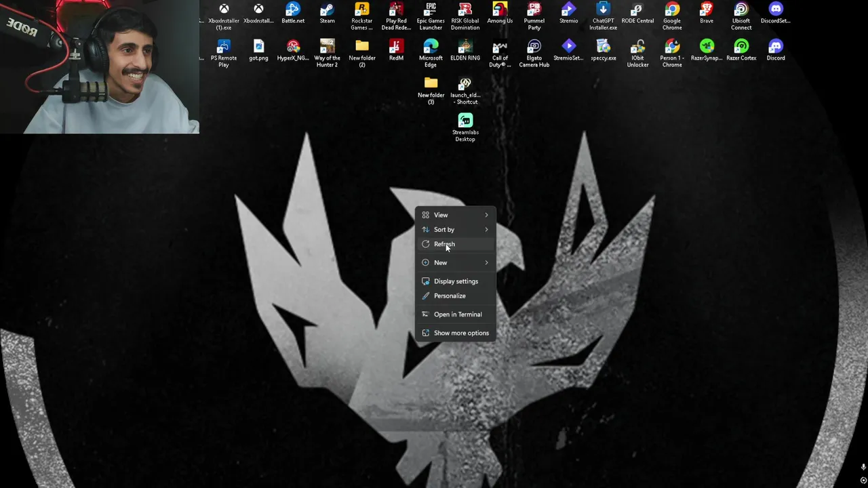868x488 pixels.
Task: Select the PS Remote Play icon
Action: 224,54
